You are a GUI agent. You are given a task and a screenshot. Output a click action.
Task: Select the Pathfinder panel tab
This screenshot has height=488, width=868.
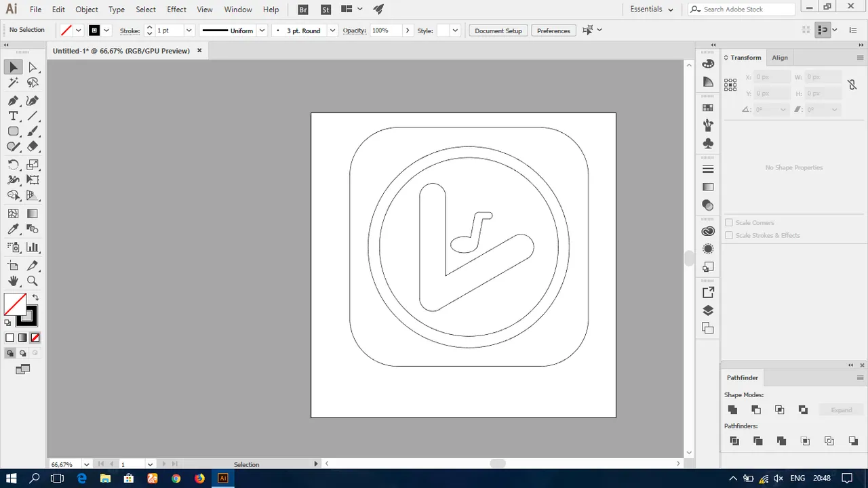click(743, 378)
